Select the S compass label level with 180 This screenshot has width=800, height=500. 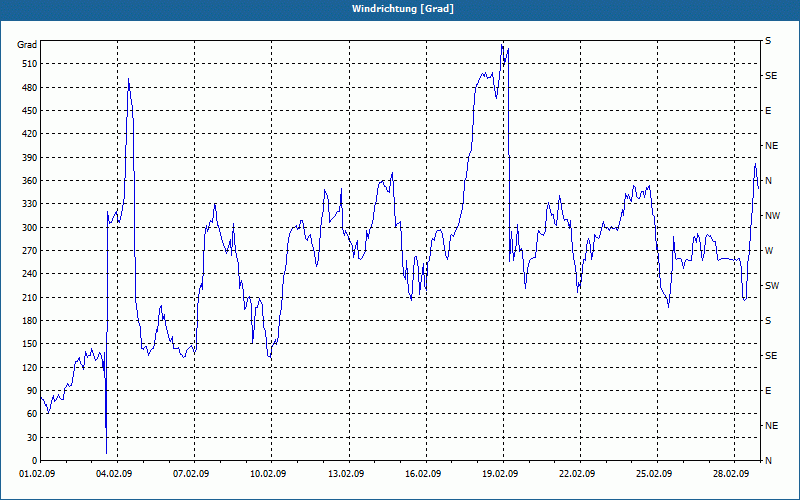click(768, 320)
